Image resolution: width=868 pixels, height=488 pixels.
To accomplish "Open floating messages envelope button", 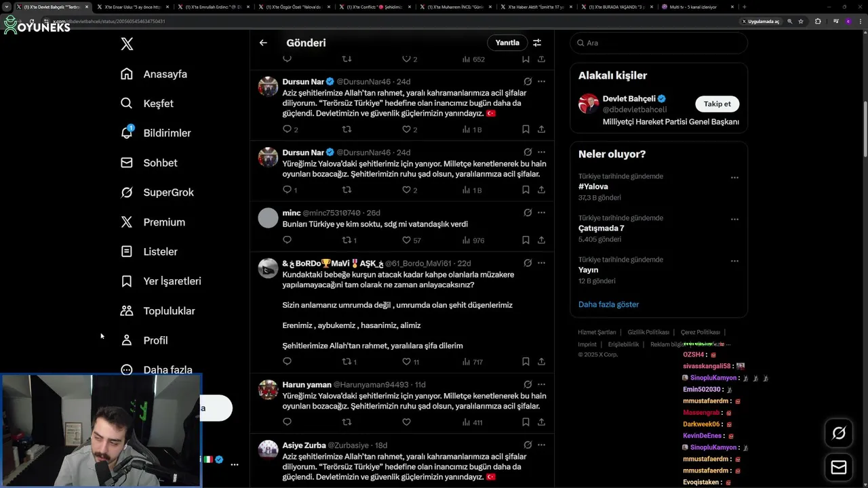I will click(839, 468).
